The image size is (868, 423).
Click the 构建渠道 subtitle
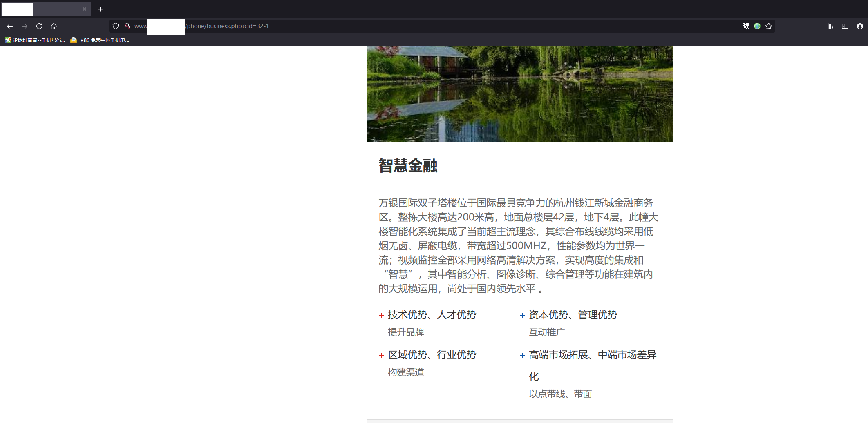click(406, 372)
